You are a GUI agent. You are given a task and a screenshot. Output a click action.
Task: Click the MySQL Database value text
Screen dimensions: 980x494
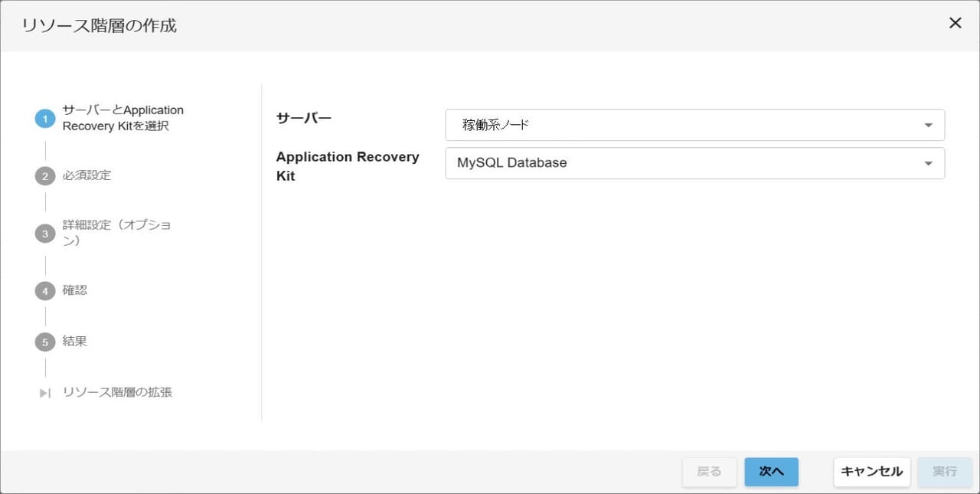(512, 162)
